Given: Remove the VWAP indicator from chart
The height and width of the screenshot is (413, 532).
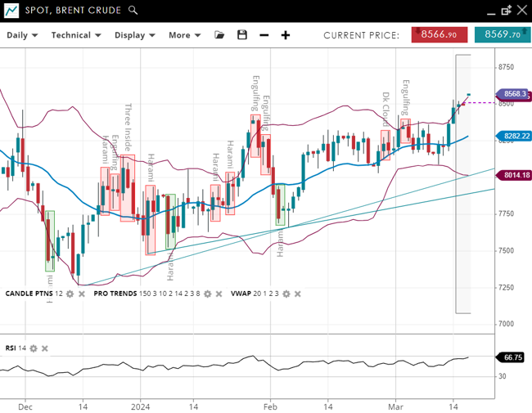Looking at the screenshot, I should pyautogui.click(x=297, y=294).
